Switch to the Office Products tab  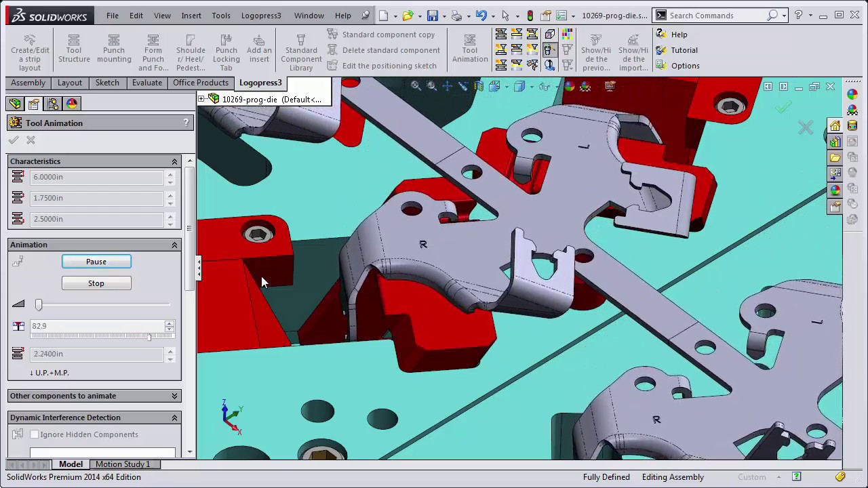click(200, 83)
